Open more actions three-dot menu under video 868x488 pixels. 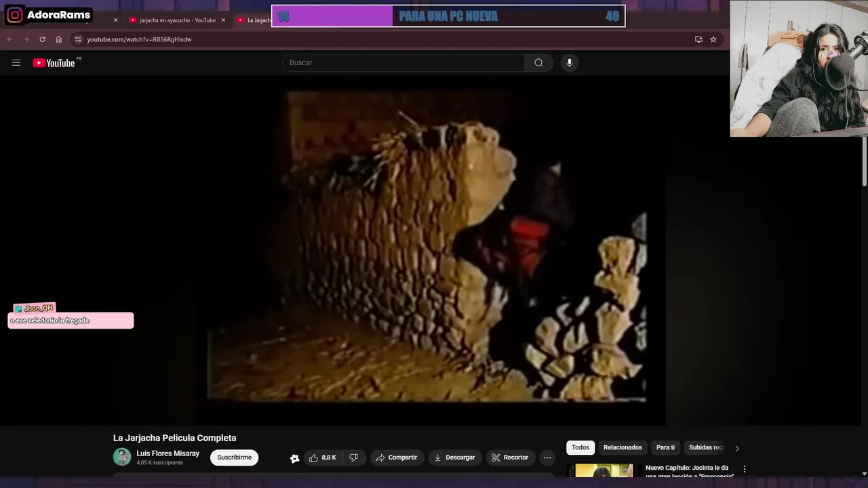click(547, 457)
